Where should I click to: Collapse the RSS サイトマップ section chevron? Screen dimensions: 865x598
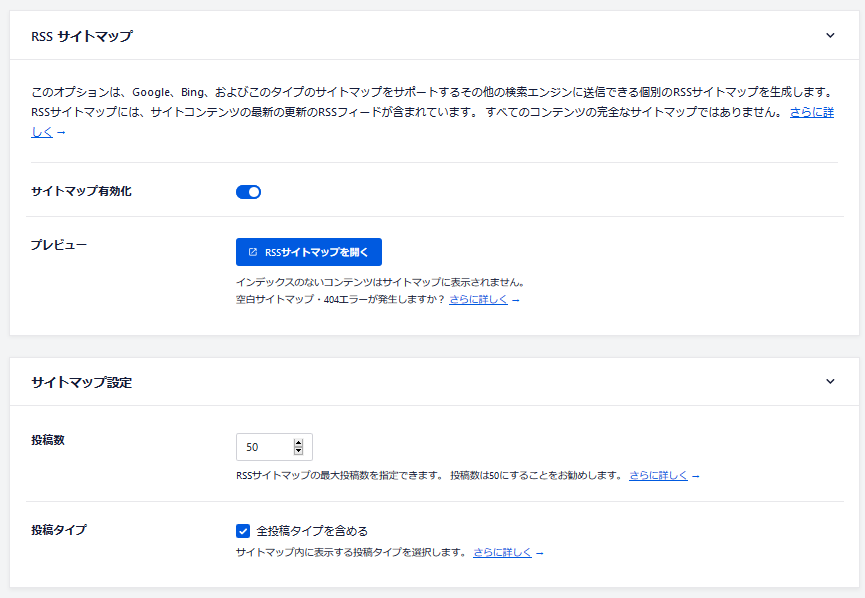[x=830, y=35]
